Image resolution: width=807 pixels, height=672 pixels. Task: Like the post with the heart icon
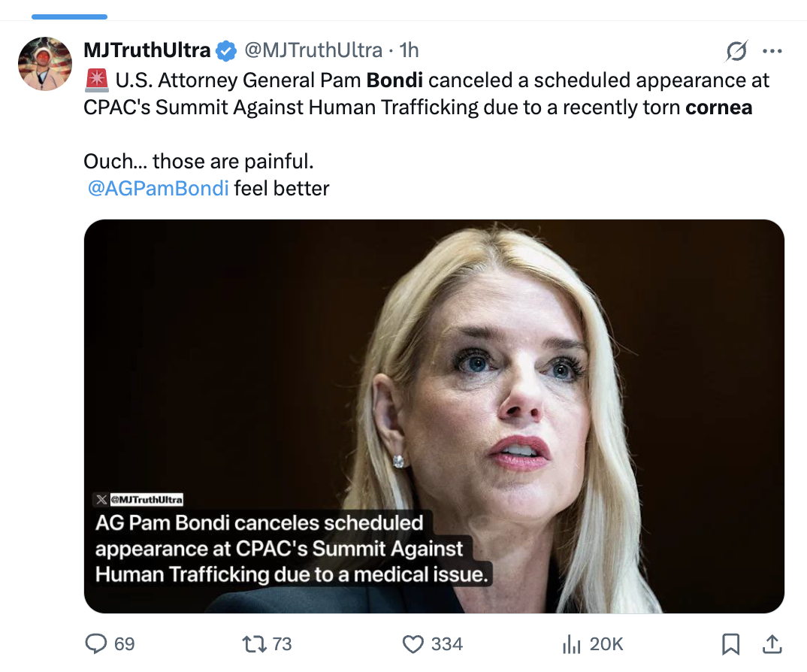(x=413, y=644)
